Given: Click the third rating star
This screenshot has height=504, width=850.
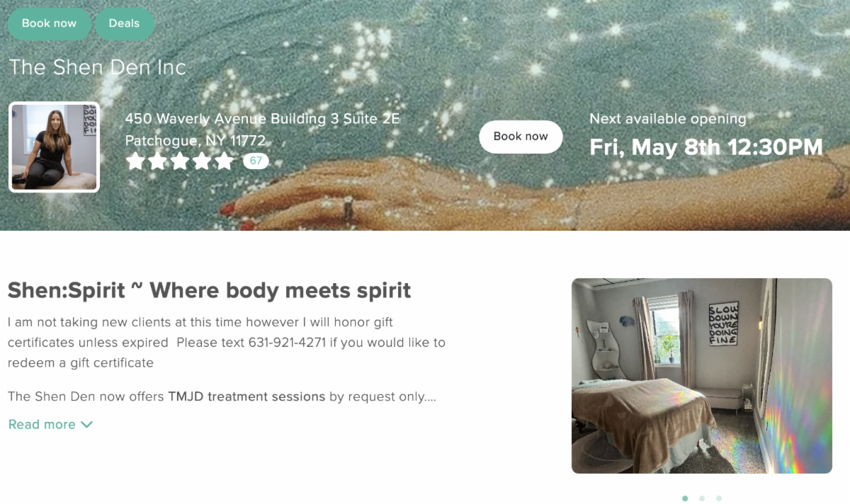Looking at the screenshot, I should (x=180, y=161).
